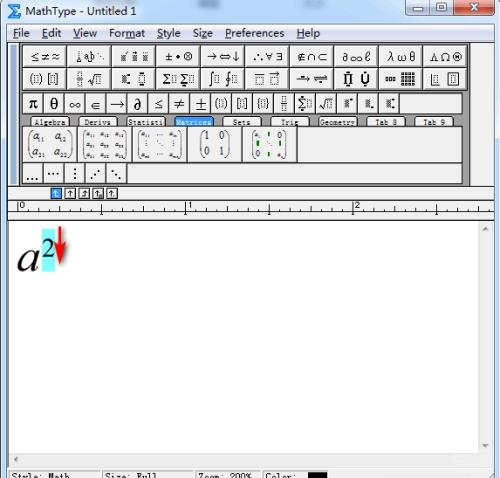
Task: Insert the partial derivative symbol
Action: coord(137,104)
